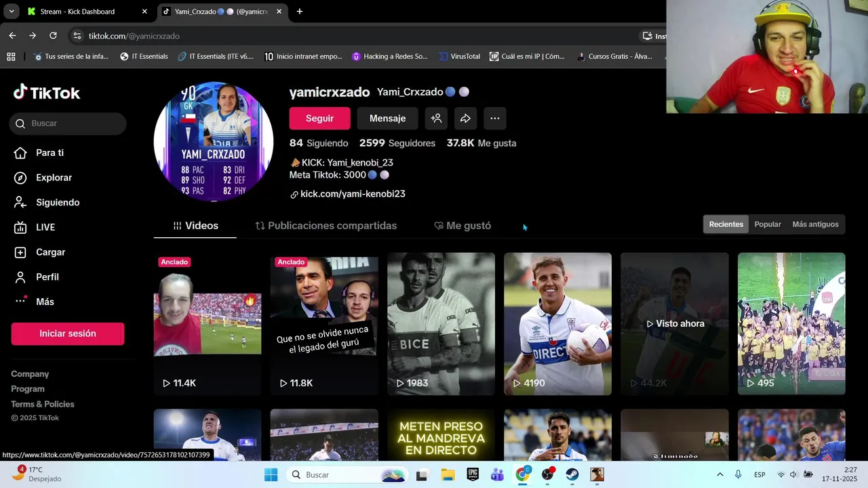Open the Windows Start menu
Screen dimensions: 868x488
[x=271, y=474]
